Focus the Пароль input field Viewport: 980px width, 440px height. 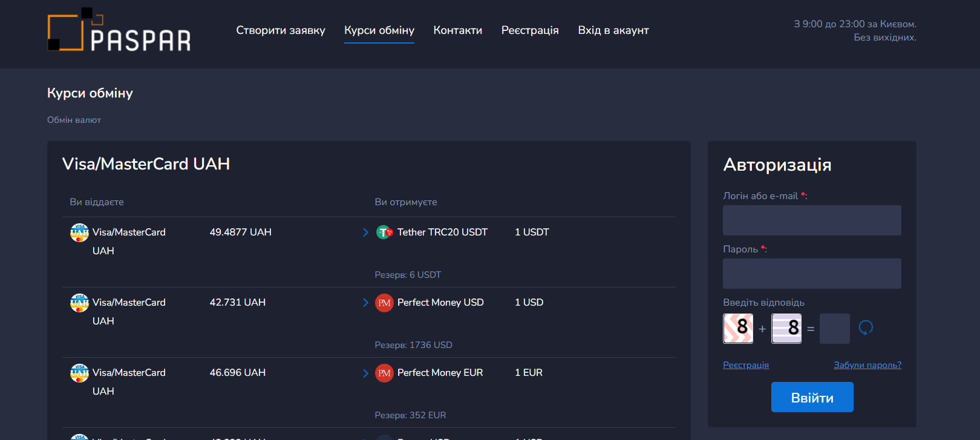(812, 274)
